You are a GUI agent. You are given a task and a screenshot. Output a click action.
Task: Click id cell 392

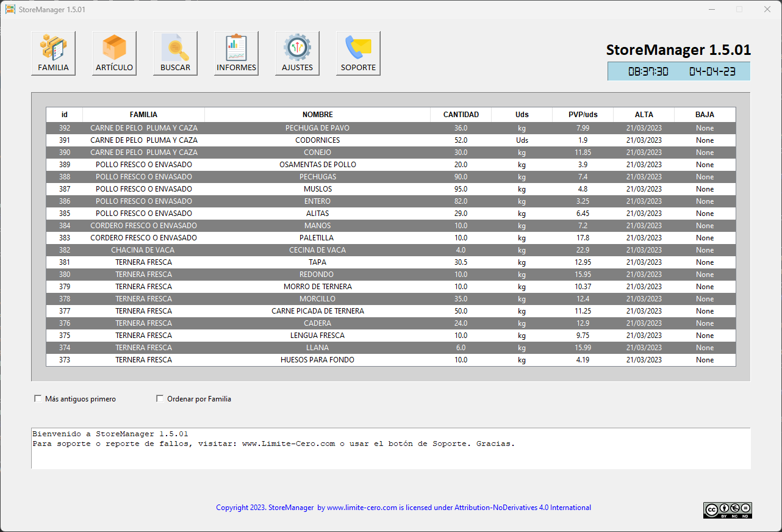click(65, 128)
